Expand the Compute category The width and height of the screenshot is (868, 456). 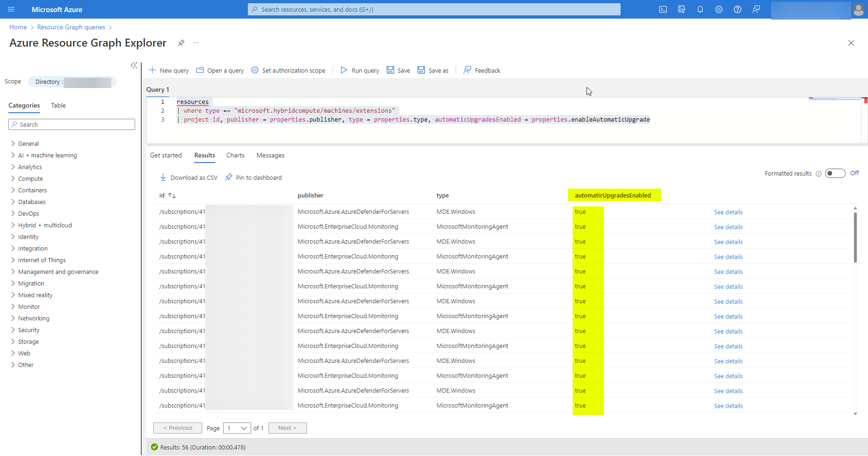click(x=13, y=178)
